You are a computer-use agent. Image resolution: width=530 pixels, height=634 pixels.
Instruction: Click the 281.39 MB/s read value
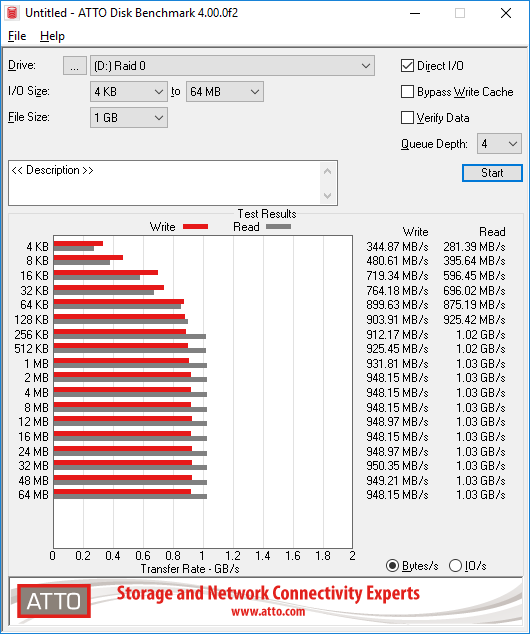click(474, 247)
